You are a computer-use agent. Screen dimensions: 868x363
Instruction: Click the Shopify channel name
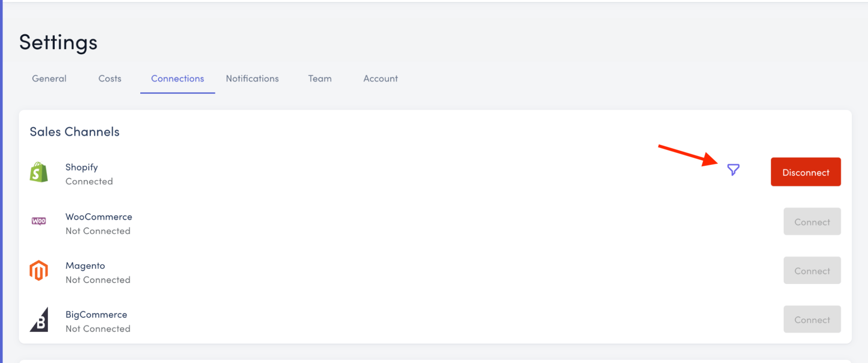tap(82, 167)
